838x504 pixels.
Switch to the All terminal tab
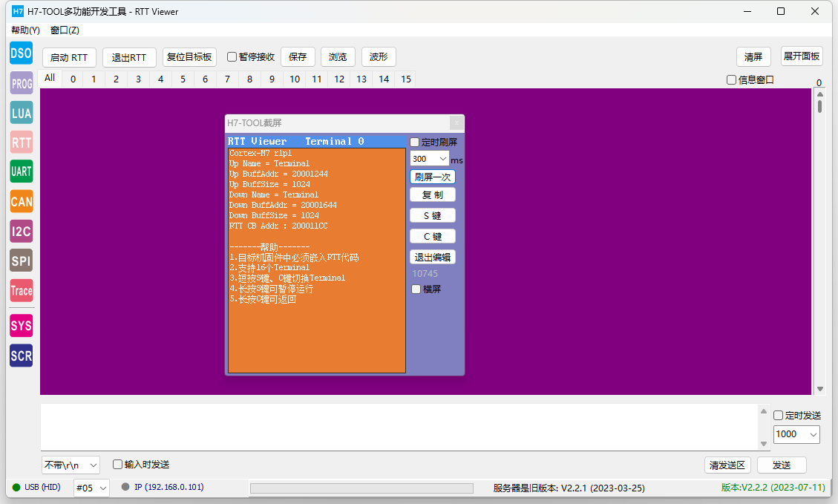[x=50, y=78]
